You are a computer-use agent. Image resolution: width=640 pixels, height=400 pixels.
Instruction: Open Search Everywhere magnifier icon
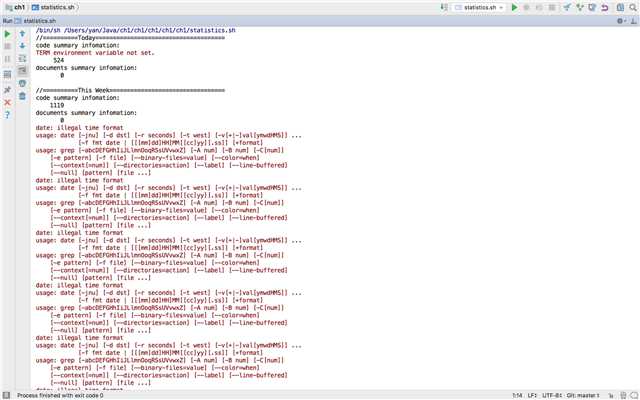tap(633, 7)
